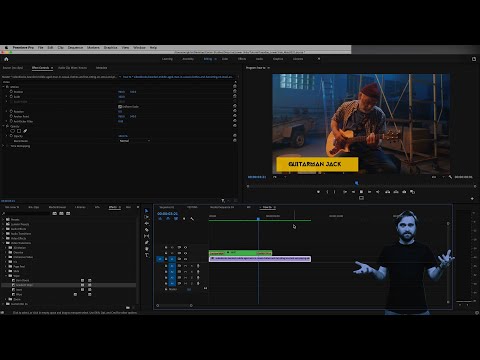
Task: Toggle Uniform Scale checkbox
Action: 120,107
